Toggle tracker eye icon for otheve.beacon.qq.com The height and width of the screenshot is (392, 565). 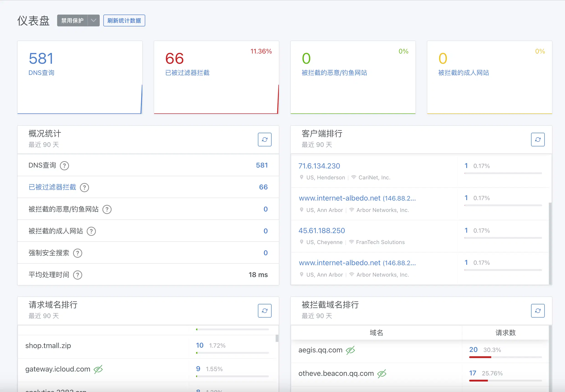point(382,374)
